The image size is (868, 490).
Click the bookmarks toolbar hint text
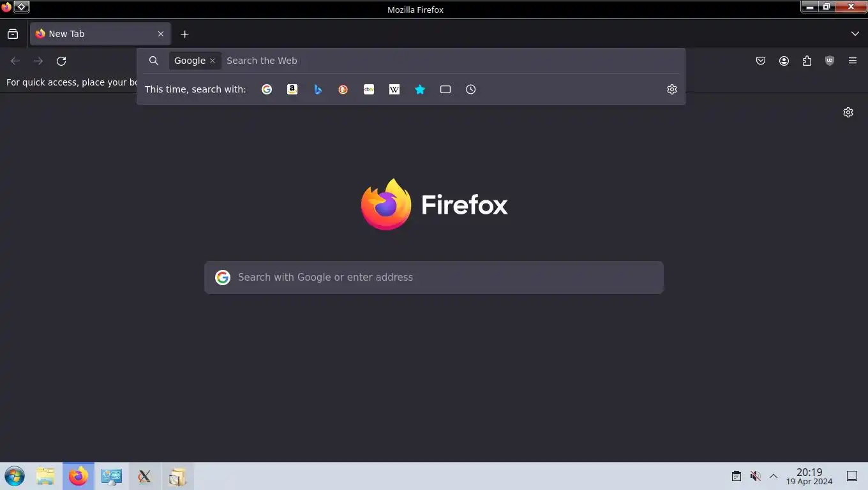point(71,82)
